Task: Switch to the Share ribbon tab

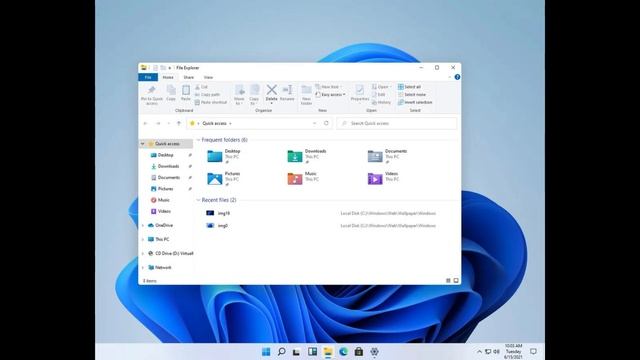Action: [x=189, y=77]
